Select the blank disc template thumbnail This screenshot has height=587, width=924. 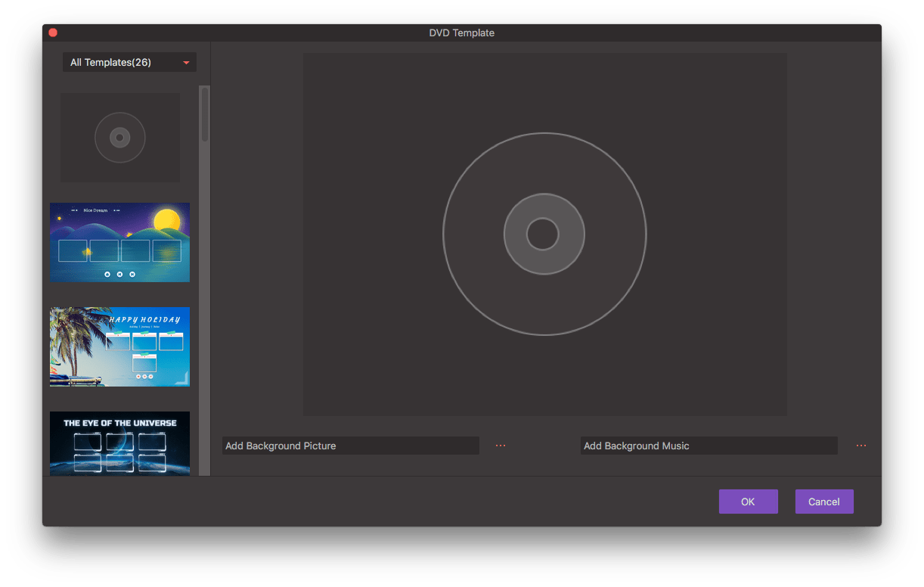[x=120, y=137]
